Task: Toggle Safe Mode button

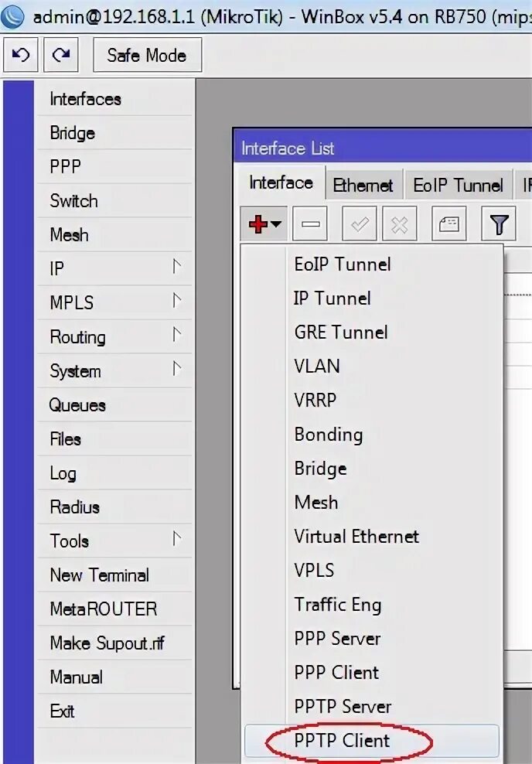Action: [x=147, y=55]
